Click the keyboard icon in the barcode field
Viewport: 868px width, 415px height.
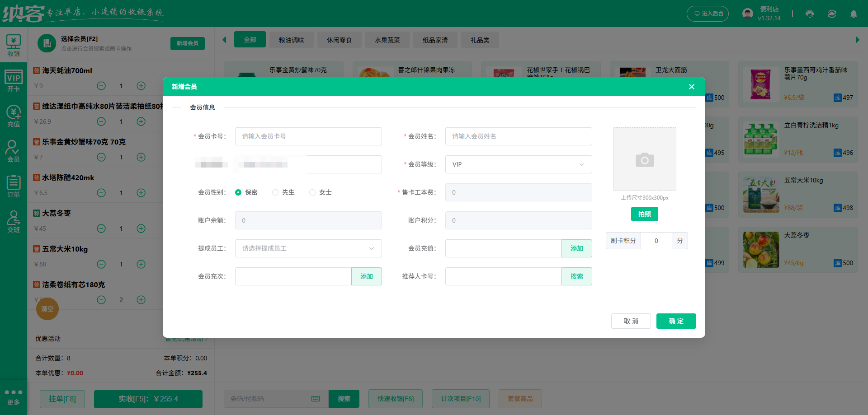pyautogui.click(x=315, y=399)
